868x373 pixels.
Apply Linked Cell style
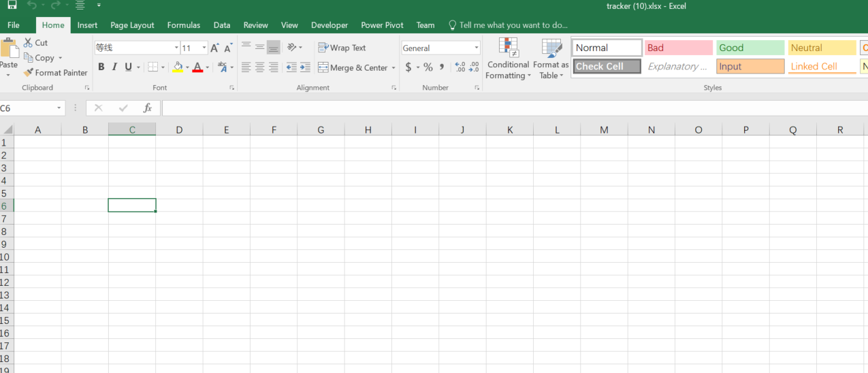point(822,66)
